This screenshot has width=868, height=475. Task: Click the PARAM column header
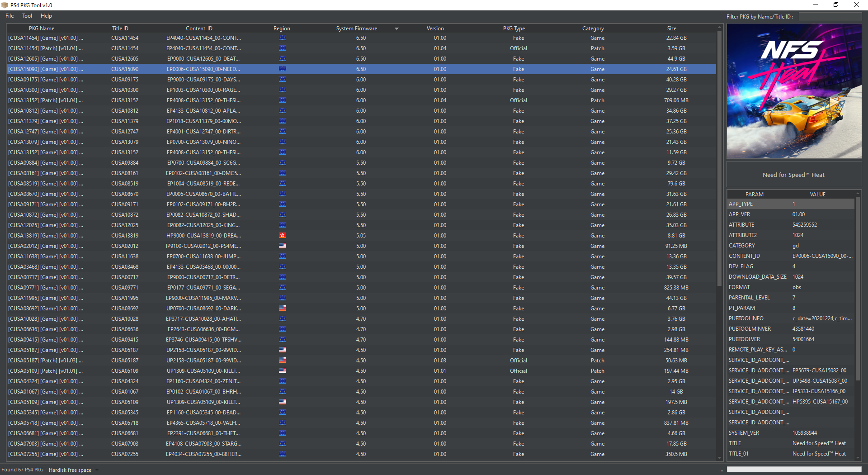pos(755,195)
